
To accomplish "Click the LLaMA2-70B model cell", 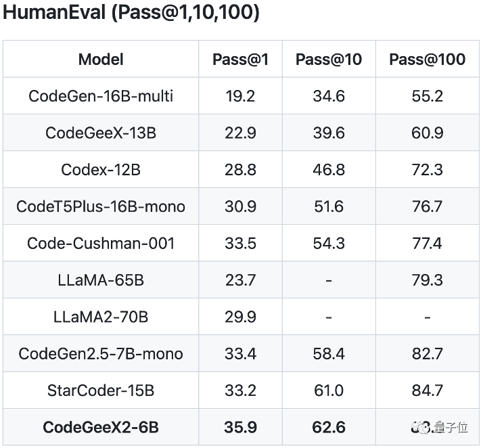I will click(x=101, y=317).
